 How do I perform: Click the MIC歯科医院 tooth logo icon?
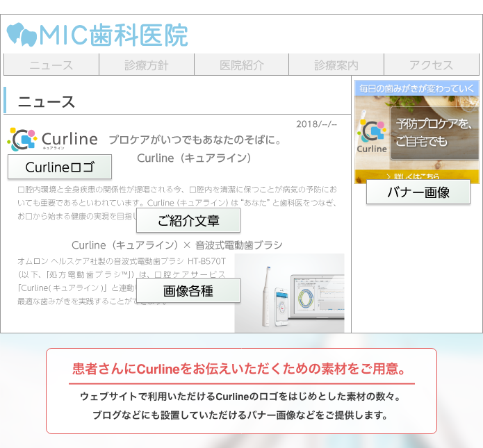(22, 35)
